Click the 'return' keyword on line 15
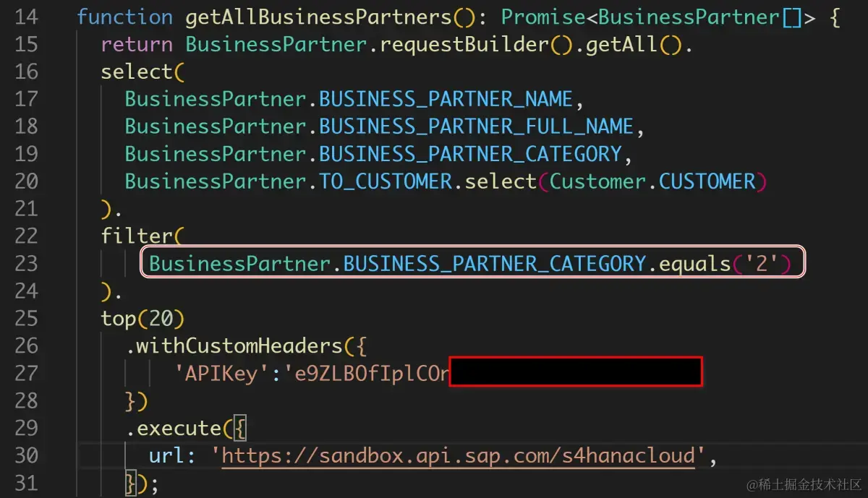868x498 pixels. pos(137,45)
